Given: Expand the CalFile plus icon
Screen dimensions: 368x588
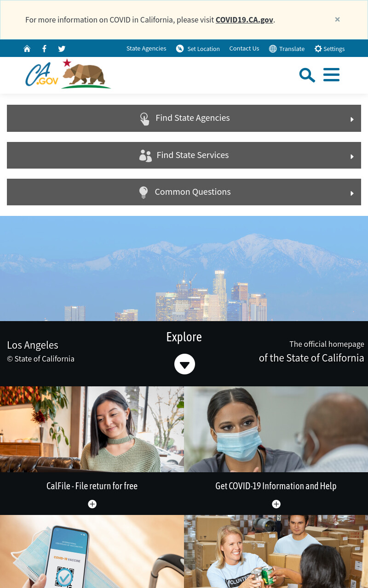Looking at the screenshot, I should click(92, 504).
